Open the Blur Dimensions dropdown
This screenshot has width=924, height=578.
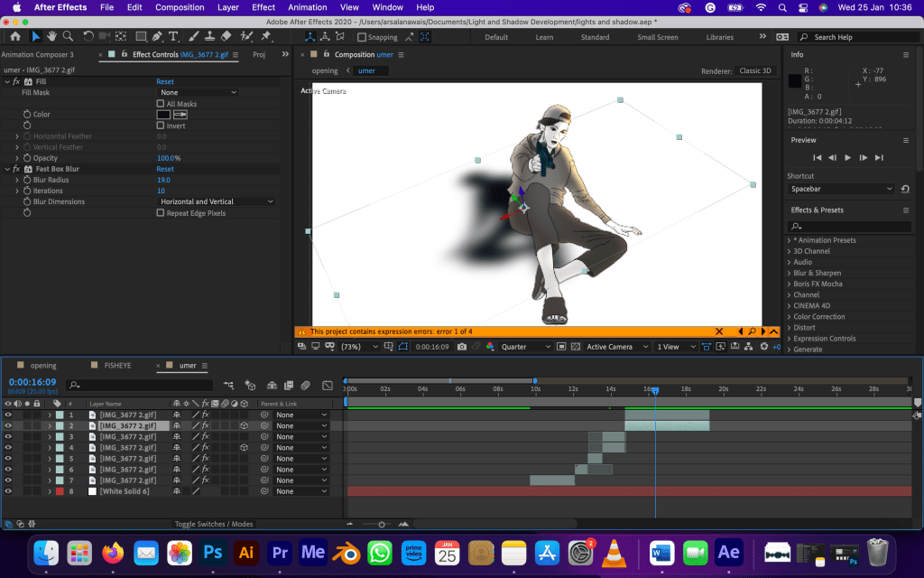pyautogui.click(x=216, y=202)
